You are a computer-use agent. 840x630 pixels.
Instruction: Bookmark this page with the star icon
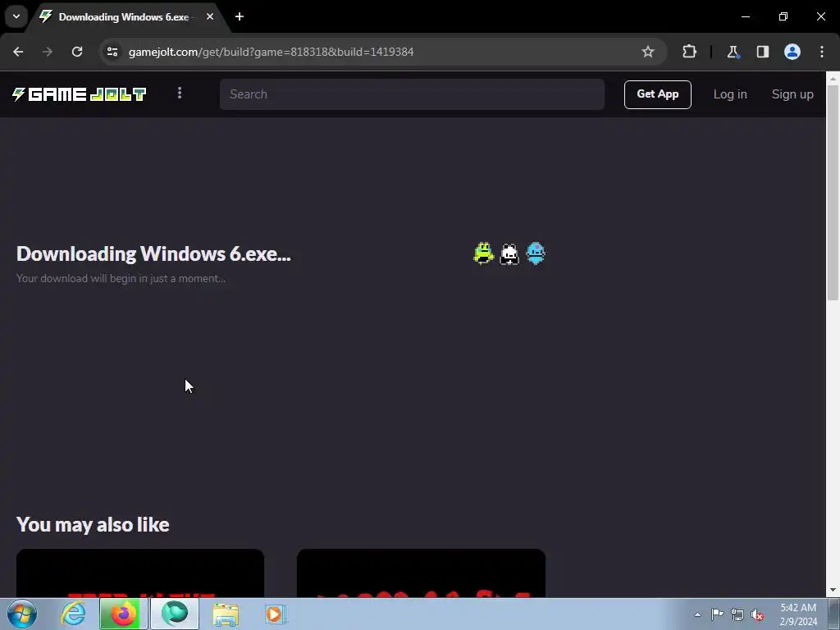(648, 52)
